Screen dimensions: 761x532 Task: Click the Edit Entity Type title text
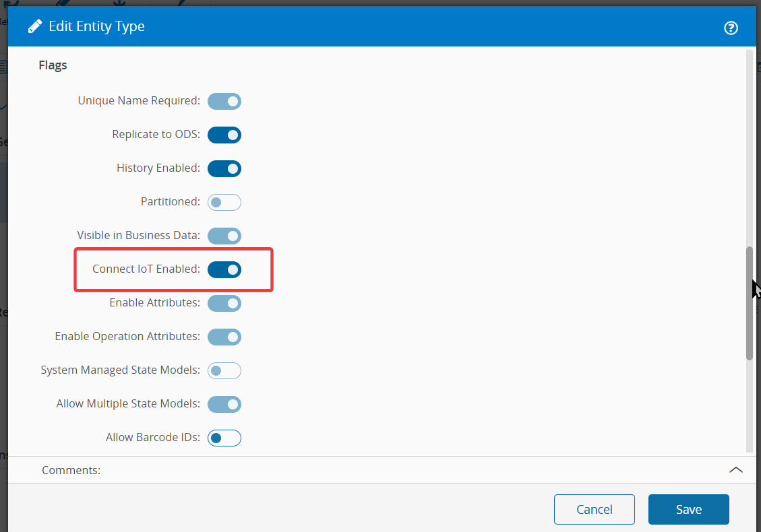96,27
